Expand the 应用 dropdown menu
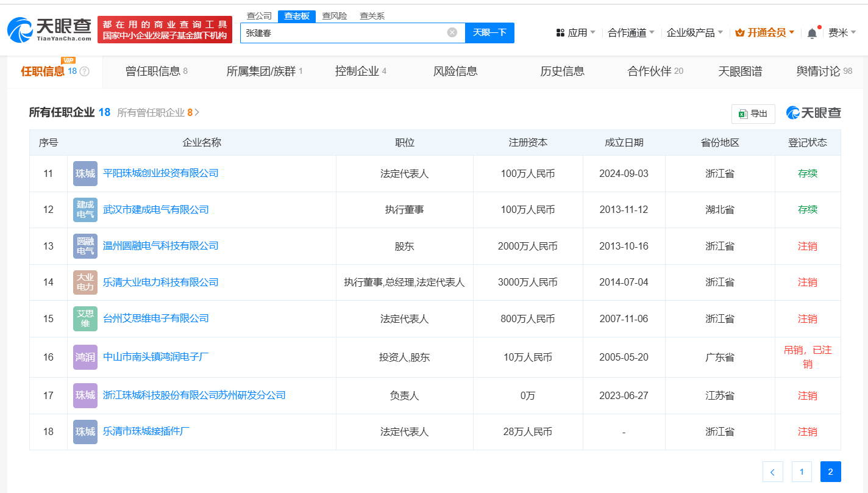Screen dimensions: 868x493 [x=576, y=33]
